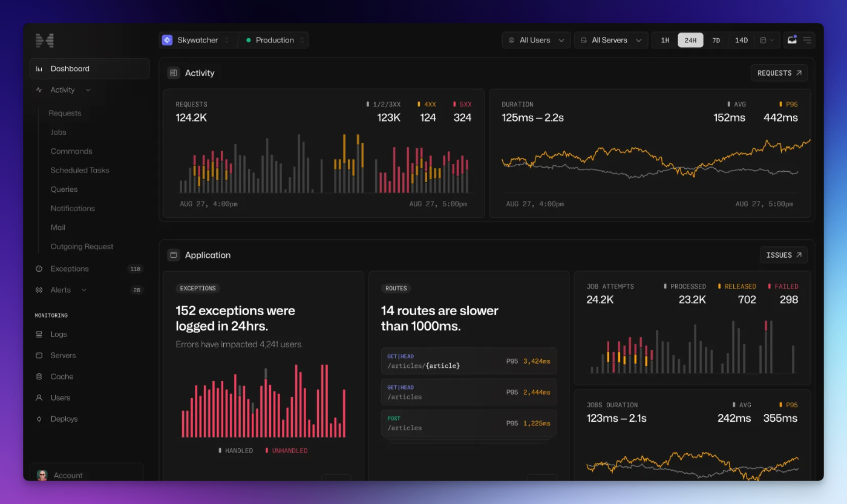The height and width of the screenshot is (504, 847).
Task: Expand the Alerts section chevron in sidebar
Action: click(x=84, y=290)
